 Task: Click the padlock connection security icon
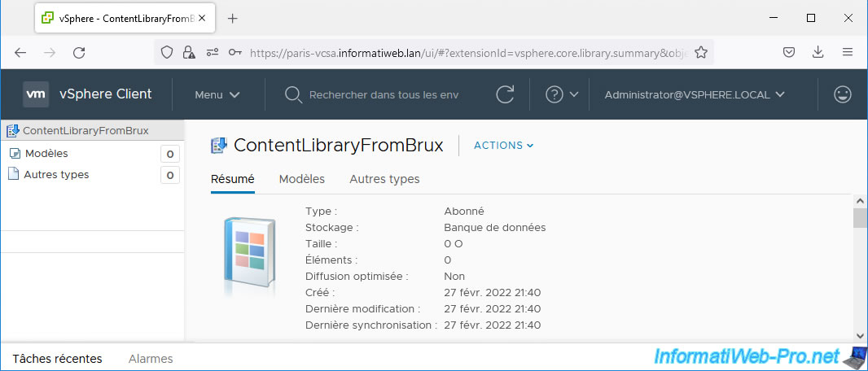190,53
